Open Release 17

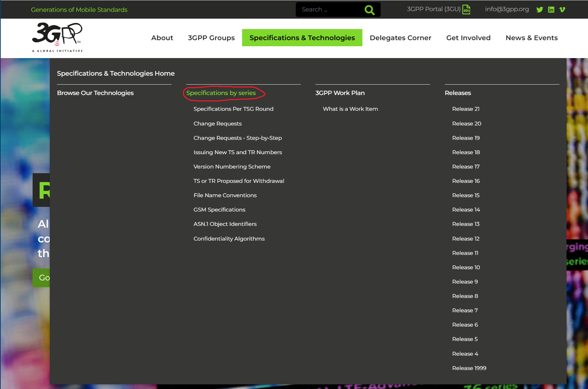tap(466, 167)
